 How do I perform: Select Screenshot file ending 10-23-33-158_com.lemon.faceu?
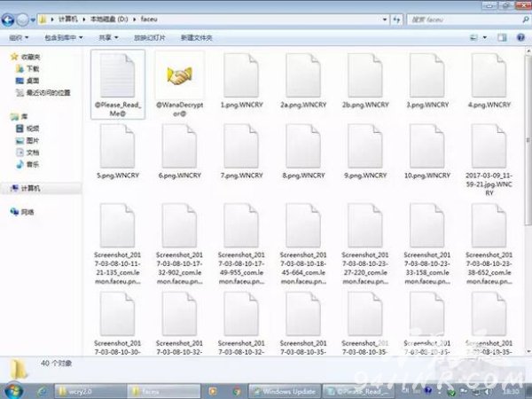[427, 244]
